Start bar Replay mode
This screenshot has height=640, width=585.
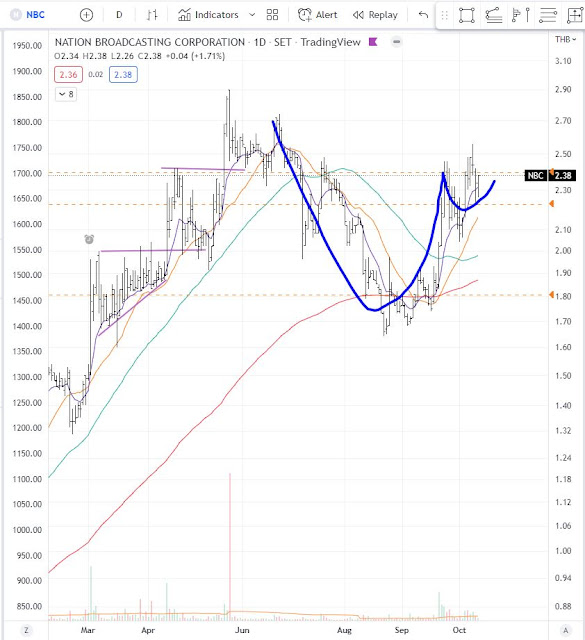pyautogui.click(x=375, y=15)
